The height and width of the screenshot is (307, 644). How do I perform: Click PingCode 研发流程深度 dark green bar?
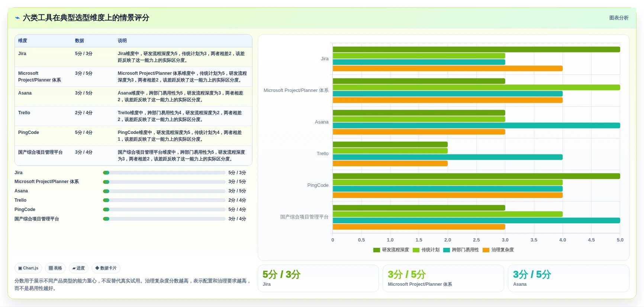click(x=476, y=176)
